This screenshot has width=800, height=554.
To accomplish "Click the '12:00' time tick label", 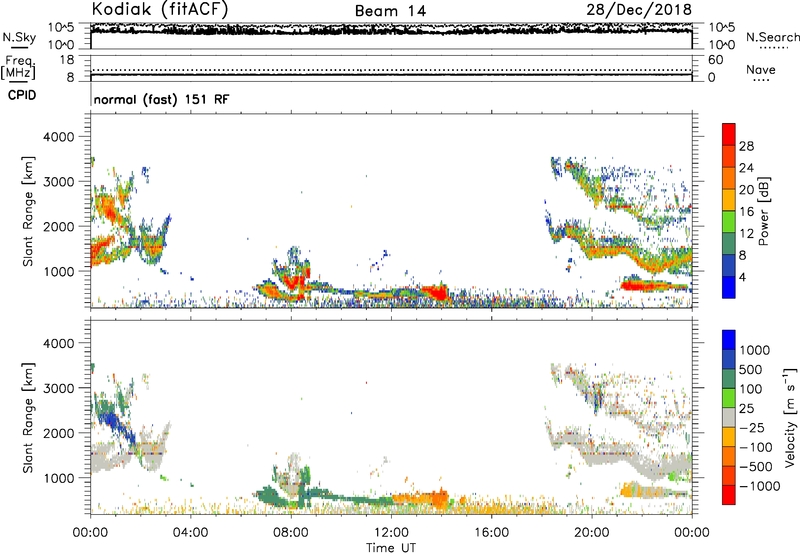I will [x=391, y=533].
